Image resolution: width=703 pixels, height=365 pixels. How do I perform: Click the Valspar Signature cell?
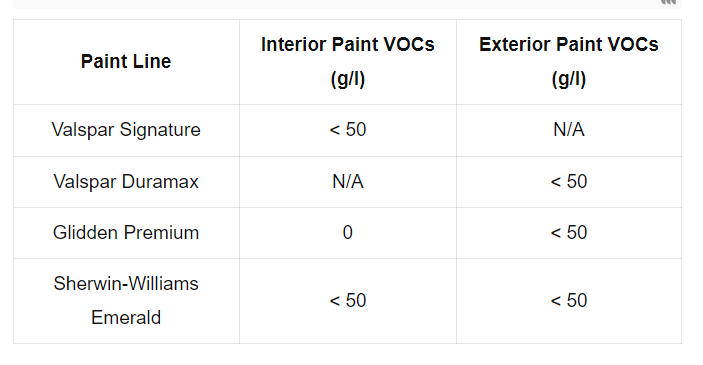click(126, 130)
